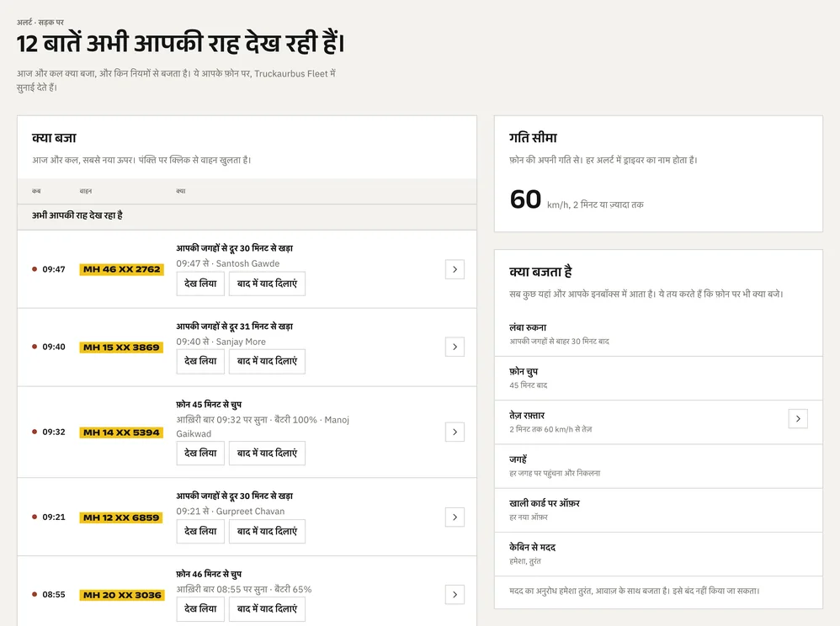Open the फ़ोन चुप rule row

658,378
